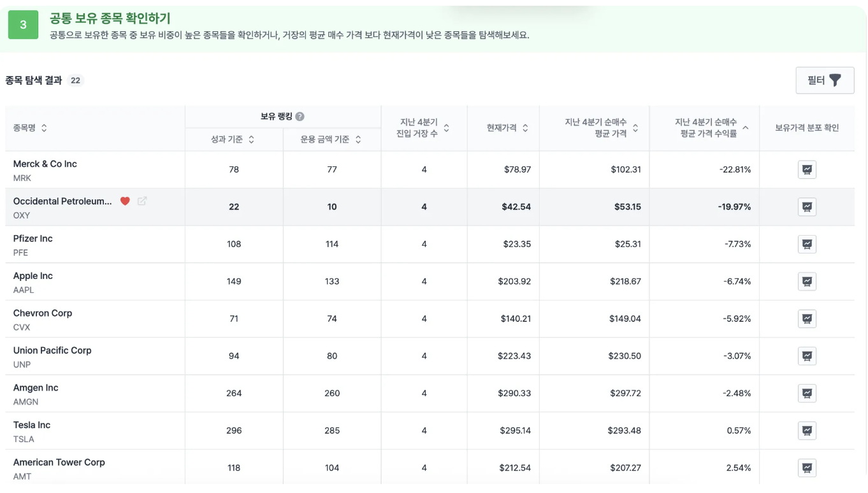Sort by 순매수 평균 가격 수익률 column
The image size is (868, 493).
click(746, 128)
